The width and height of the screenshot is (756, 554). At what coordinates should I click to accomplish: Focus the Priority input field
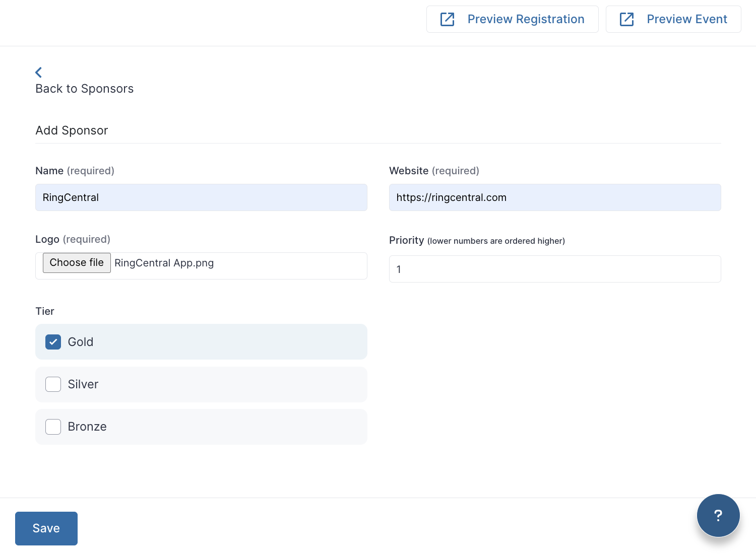click(555, 269)
